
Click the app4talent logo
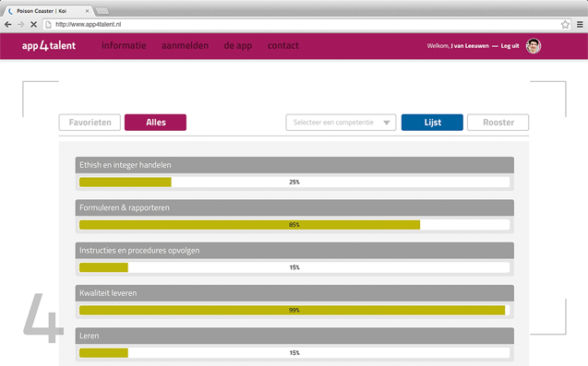pos(49,46)
